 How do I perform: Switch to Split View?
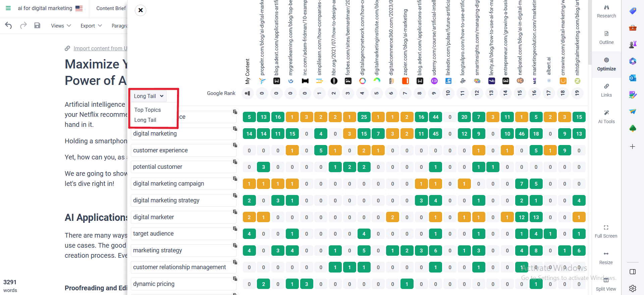point(606,285)
